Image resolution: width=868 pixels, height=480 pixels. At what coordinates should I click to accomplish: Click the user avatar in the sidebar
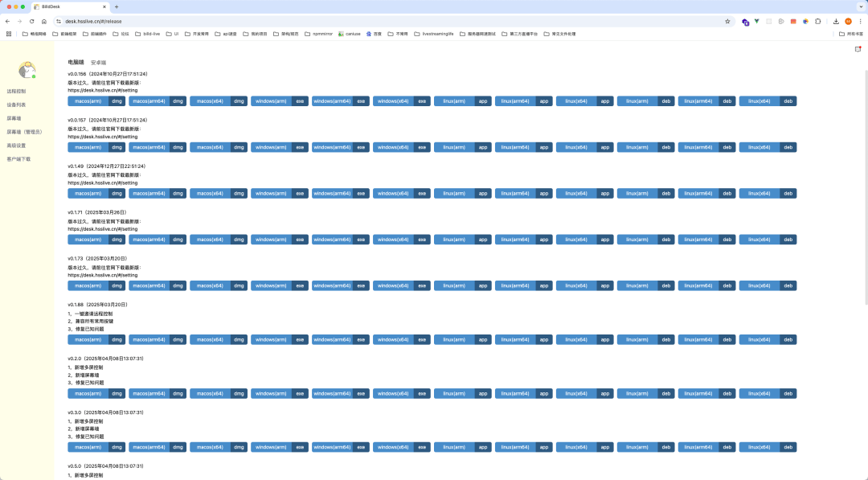(27, 70)
